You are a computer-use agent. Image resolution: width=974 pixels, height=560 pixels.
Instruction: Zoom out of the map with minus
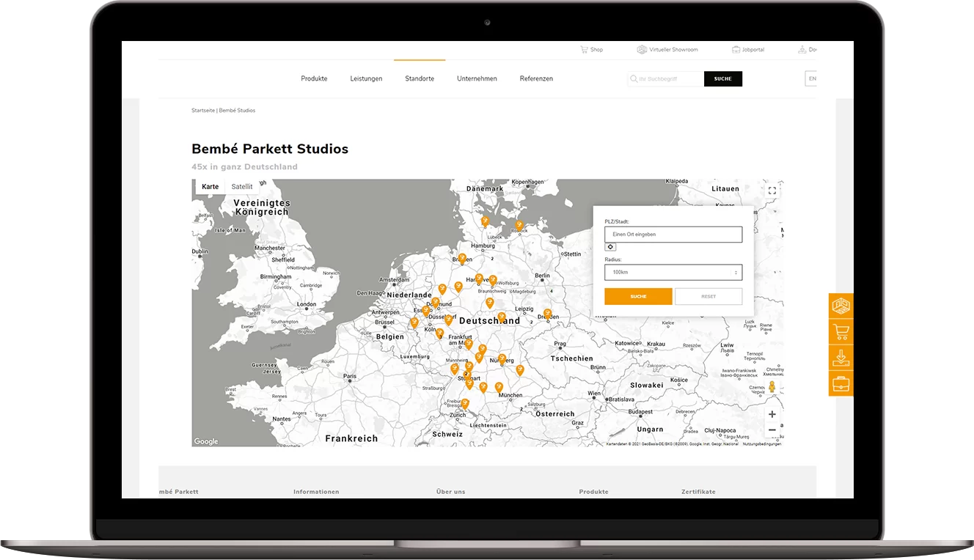point(772,430)
